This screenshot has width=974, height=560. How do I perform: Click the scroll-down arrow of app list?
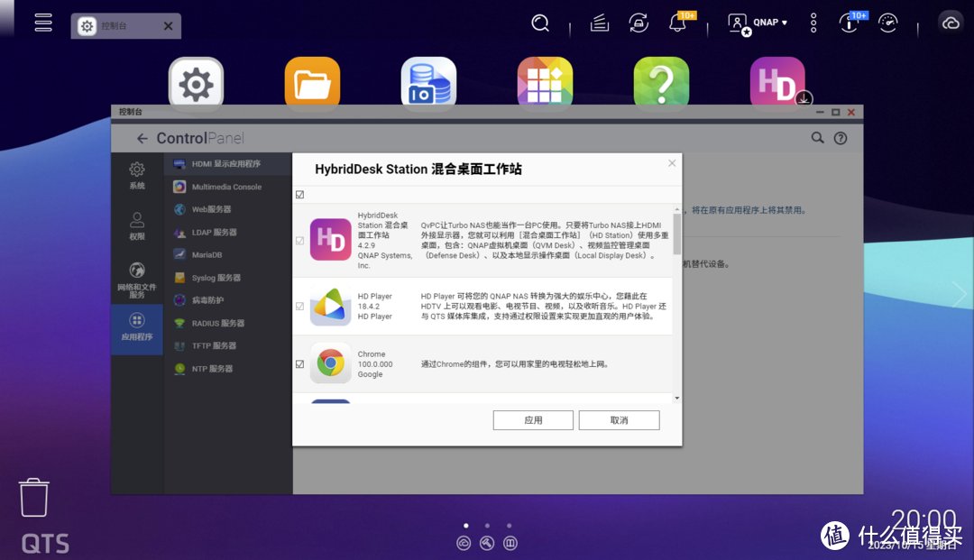coord(676,398)
